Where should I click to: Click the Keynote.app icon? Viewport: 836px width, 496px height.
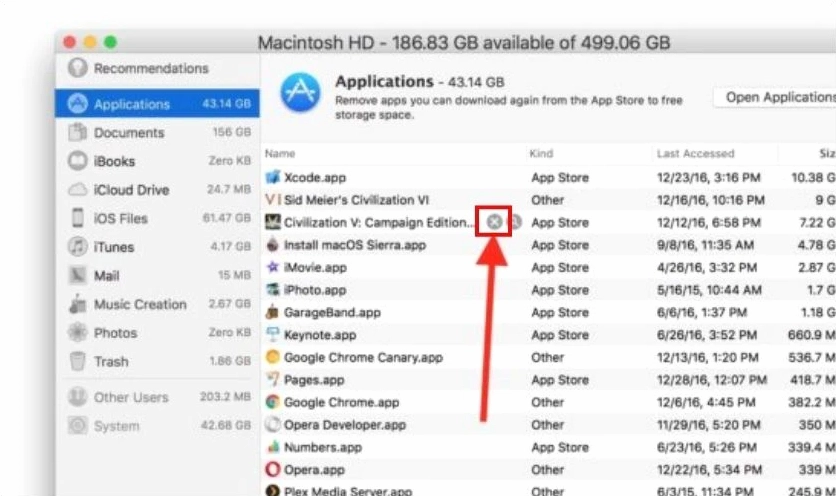[273, 334]
